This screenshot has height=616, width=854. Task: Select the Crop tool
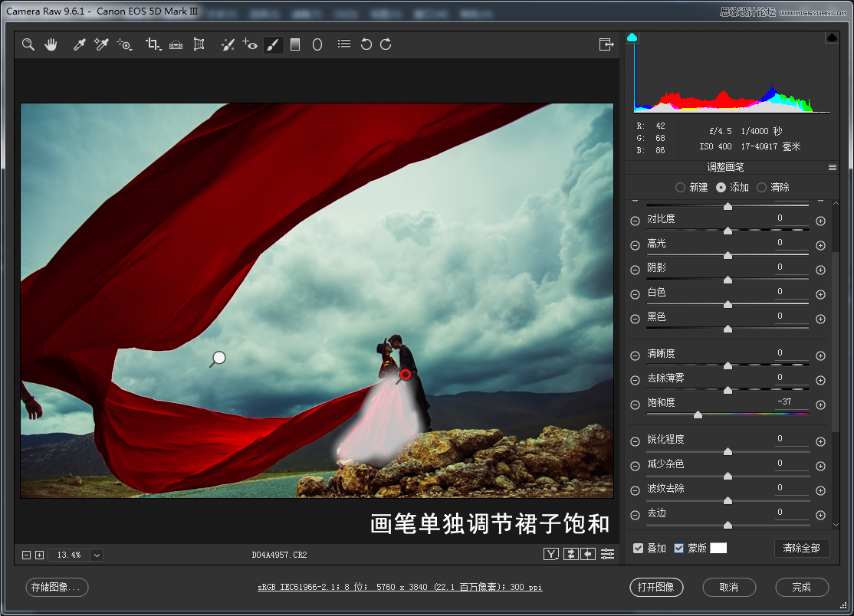pos(153,44)
